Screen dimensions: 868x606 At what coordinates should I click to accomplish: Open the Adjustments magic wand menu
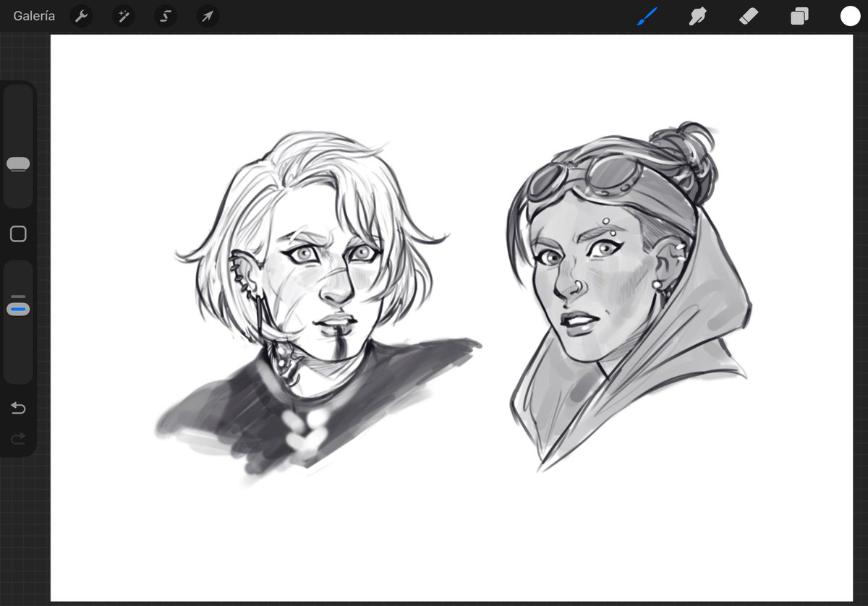point(123,16)
